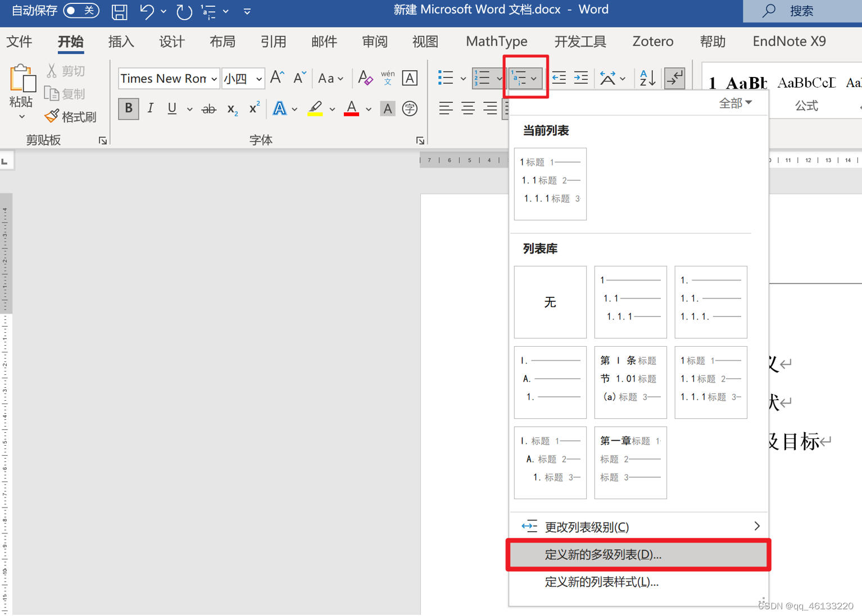Click the Undo arrow icon
The image size is (862, 616).
[147, 11]
